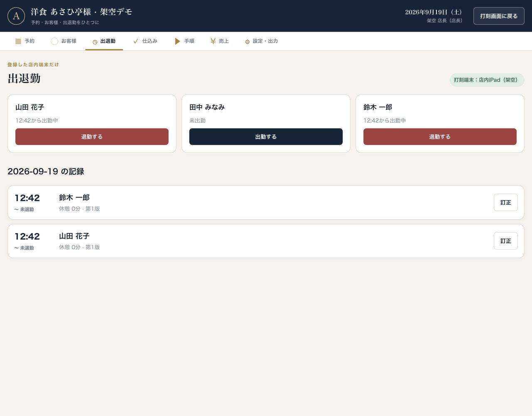
Task: Clock in 田中 みなみ with 出勤する
Action: click(x=266, y=136)
